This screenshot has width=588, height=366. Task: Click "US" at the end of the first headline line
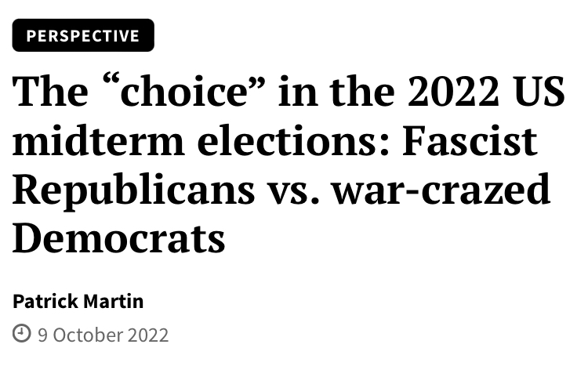[540, 91]
